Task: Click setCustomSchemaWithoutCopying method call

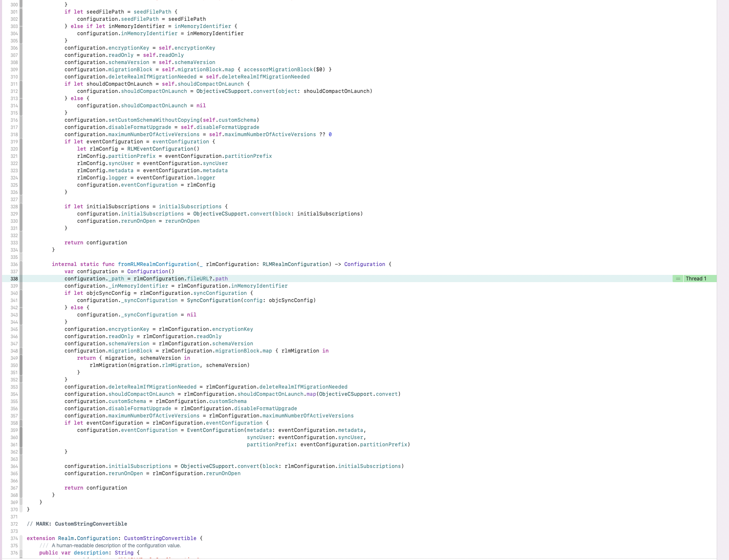Action: click(154, 120)
